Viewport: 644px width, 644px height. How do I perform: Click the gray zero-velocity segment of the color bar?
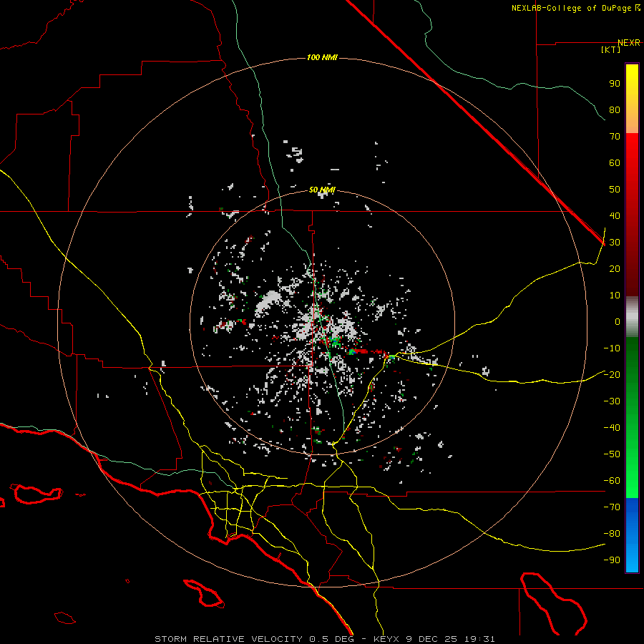click(x=632, y=317)
